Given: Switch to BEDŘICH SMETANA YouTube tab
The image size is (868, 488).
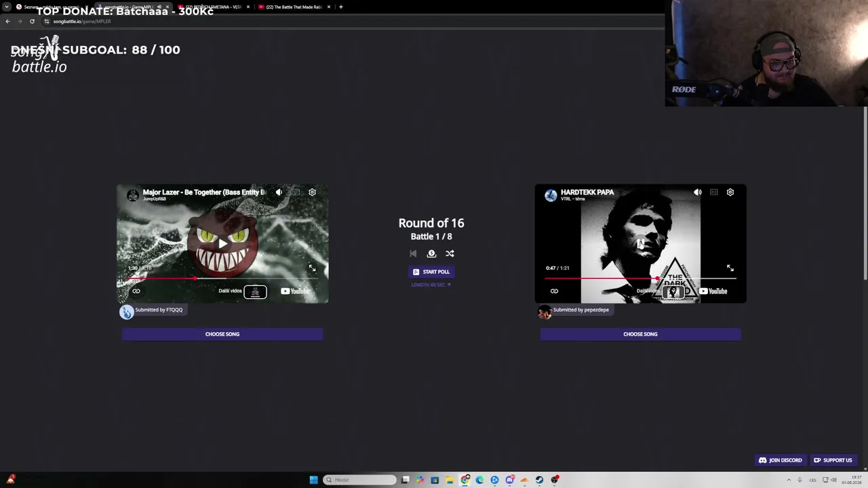Looking at the screenshot, I should tap(213, 7).
